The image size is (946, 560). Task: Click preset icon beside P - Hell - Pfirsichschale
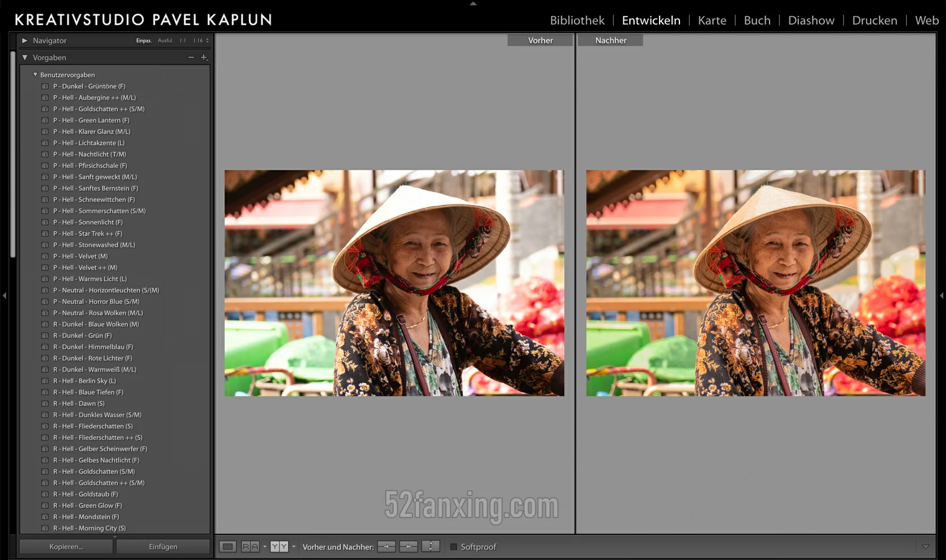pos(45,166)
